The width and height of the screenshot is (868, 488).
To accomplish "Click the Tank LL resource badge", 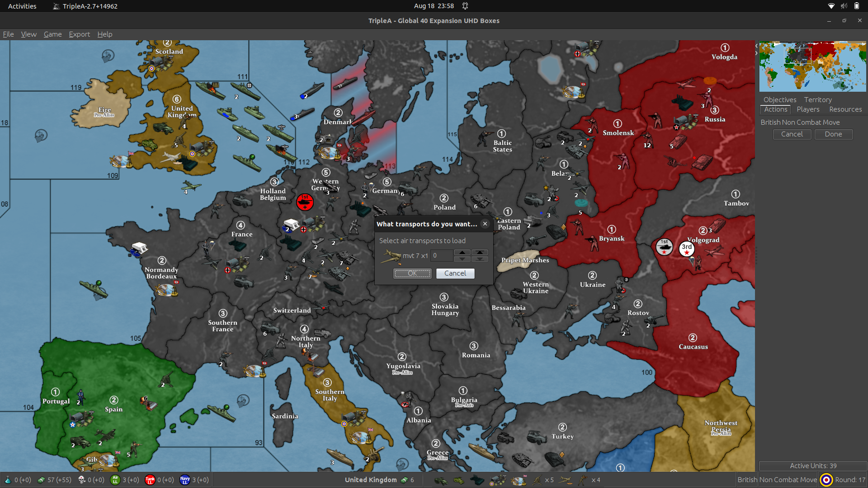I will [x=150, y=480].
